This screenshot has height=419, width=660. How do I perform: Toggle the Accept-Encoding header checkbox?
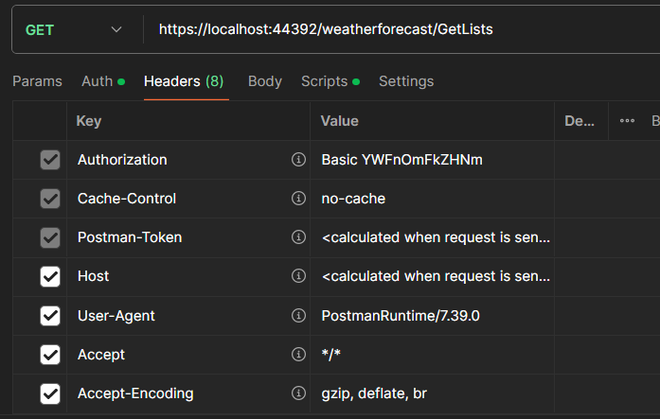[x=50, y=394]
